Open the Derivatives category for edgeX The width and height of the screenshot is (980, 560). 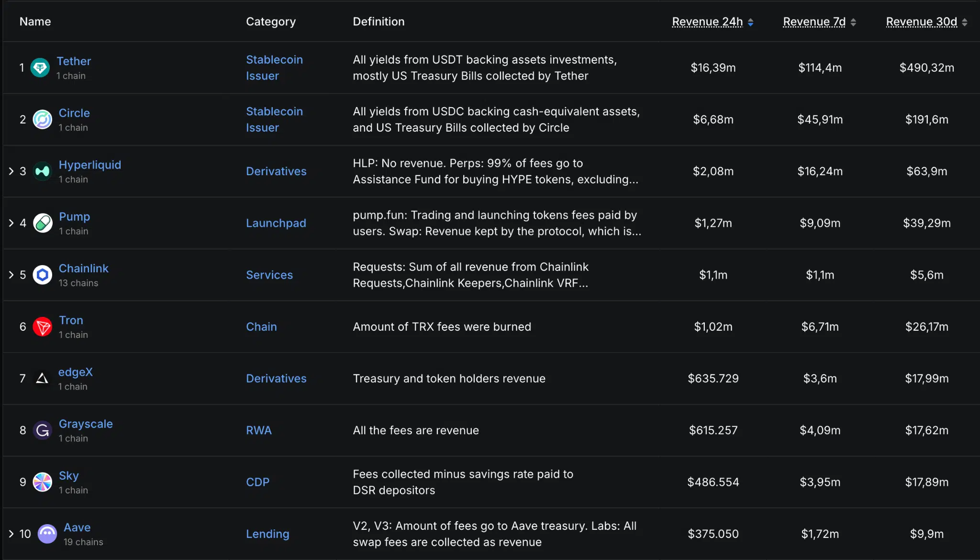[276, 378]
